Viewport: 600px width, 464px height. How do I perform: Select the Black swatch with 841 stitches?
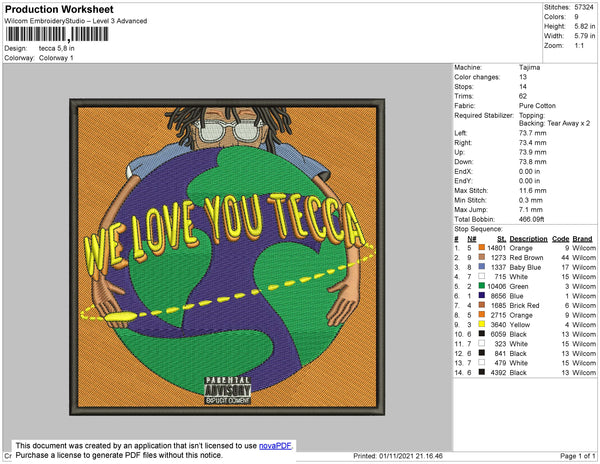[482, 353]
